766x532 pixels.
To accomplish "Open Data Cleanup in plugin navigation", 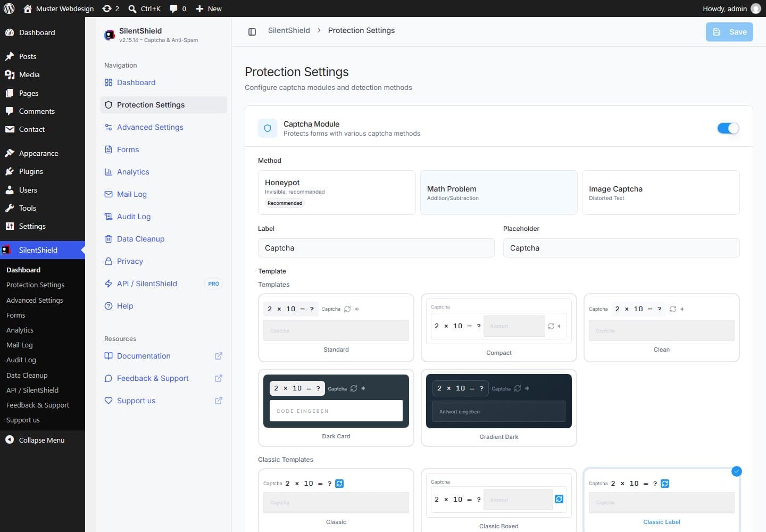I will click(x=163, y=239).
